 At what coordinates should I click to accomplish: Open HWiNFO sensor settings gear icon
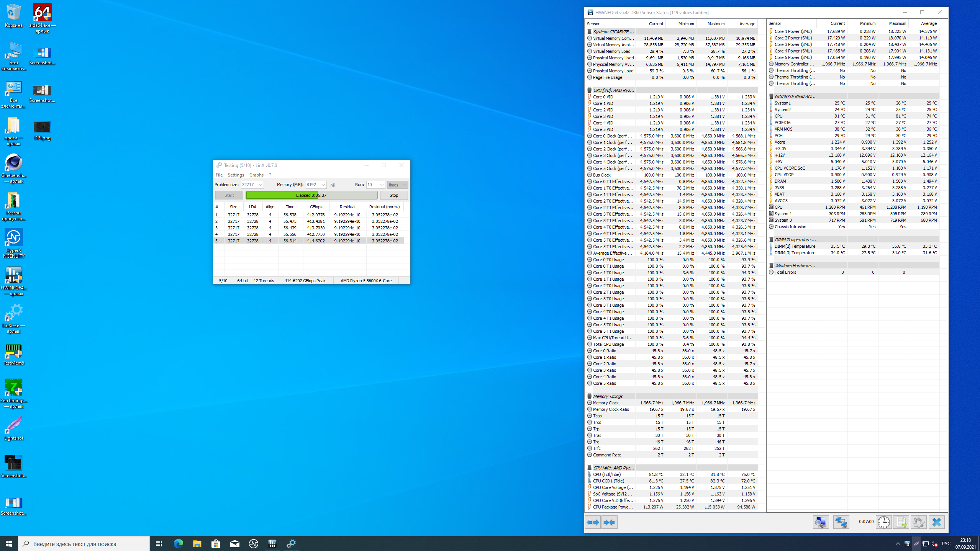(x=918, y=522)
